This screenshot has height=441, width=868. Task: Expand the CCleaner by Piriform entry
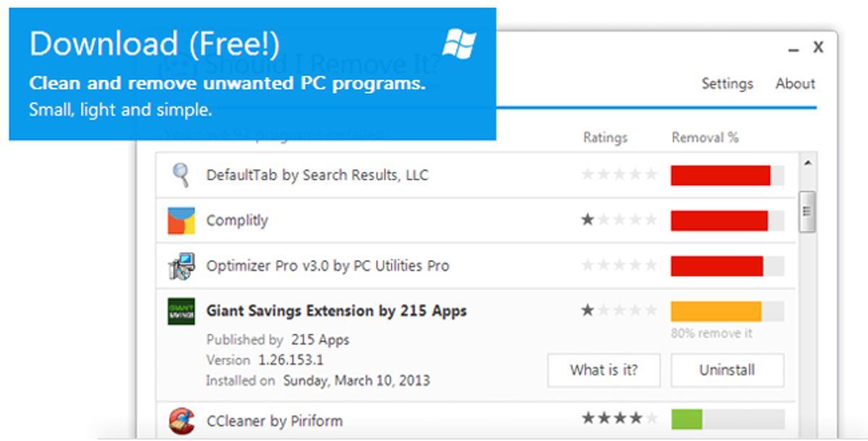point(274,421)
